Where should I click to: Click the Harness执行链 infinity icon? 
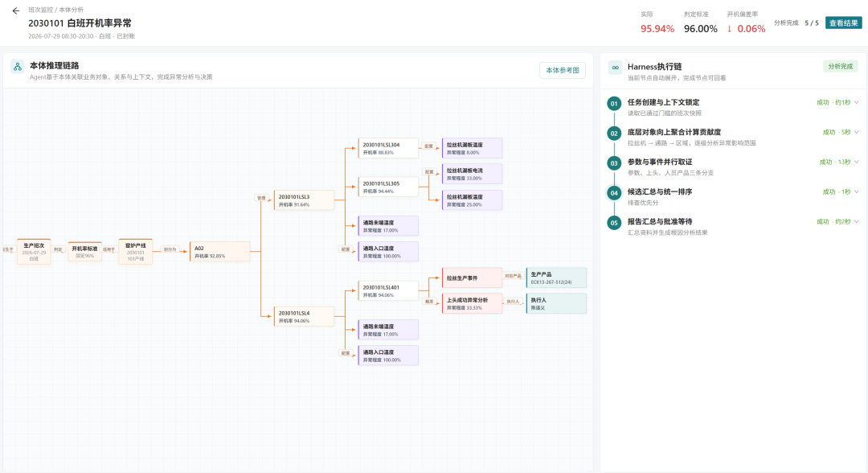(x=615, y=68)
